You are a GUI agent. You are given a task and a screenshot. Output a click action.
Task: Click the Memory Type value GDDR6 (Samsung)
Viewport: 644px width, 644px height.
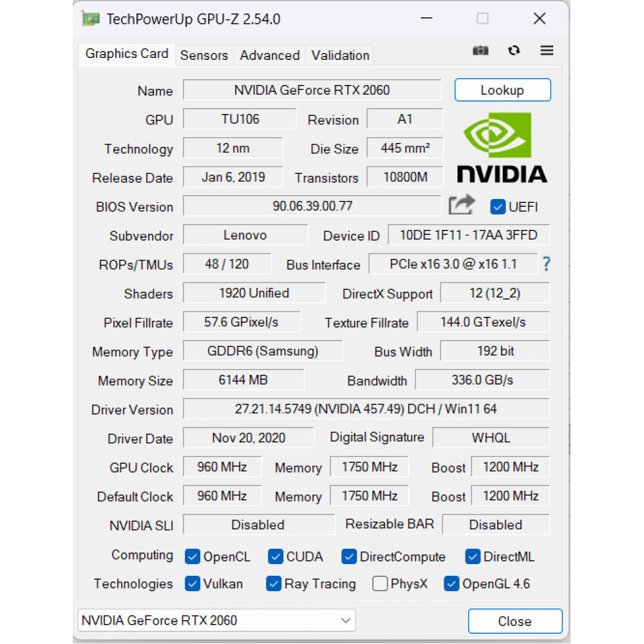tap(263, 351)
